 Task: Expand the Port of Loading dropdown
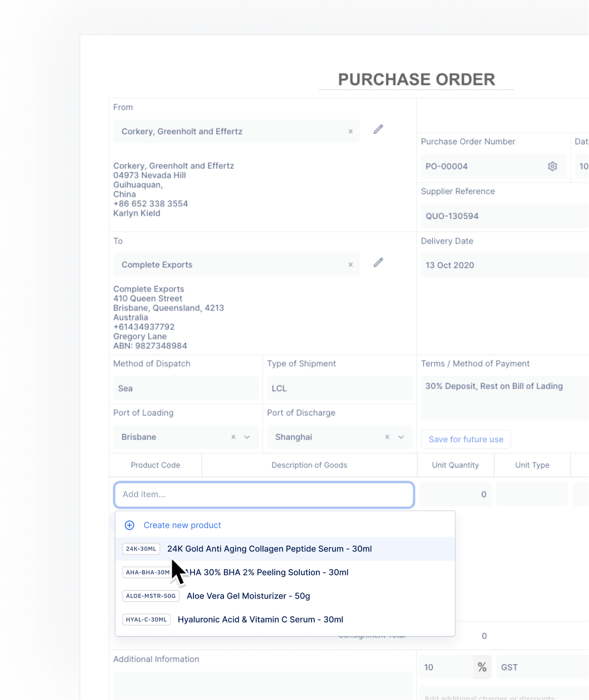click(x=247, y=437)
